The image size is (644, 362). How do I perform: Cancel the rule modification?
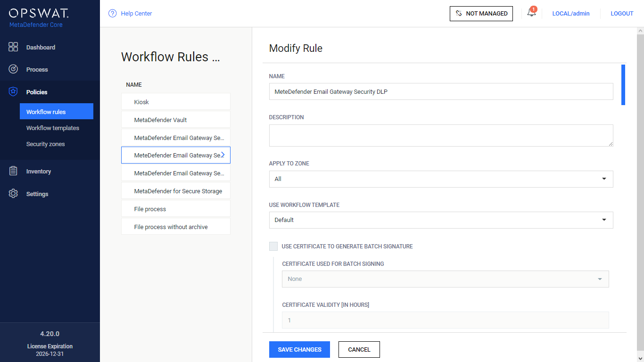359,349
